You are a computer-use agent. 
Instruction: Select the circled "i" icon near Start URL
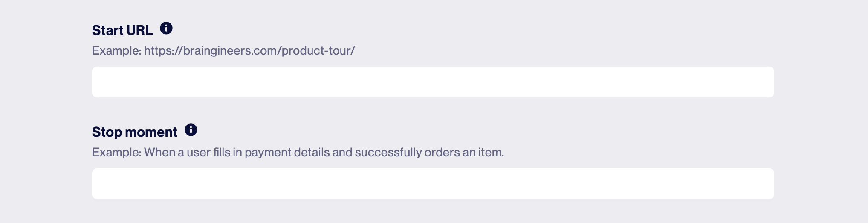166,29
